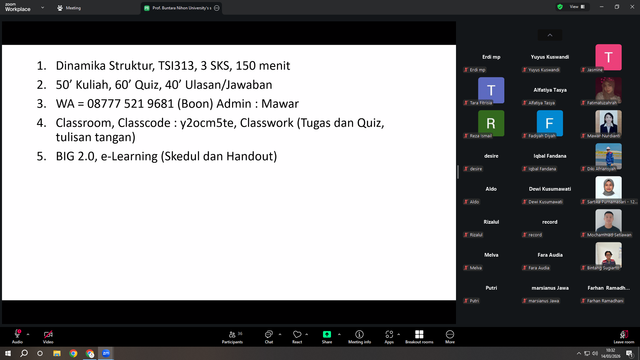Select Prof. Buntara Nihon University's tab

coord(182,8)
